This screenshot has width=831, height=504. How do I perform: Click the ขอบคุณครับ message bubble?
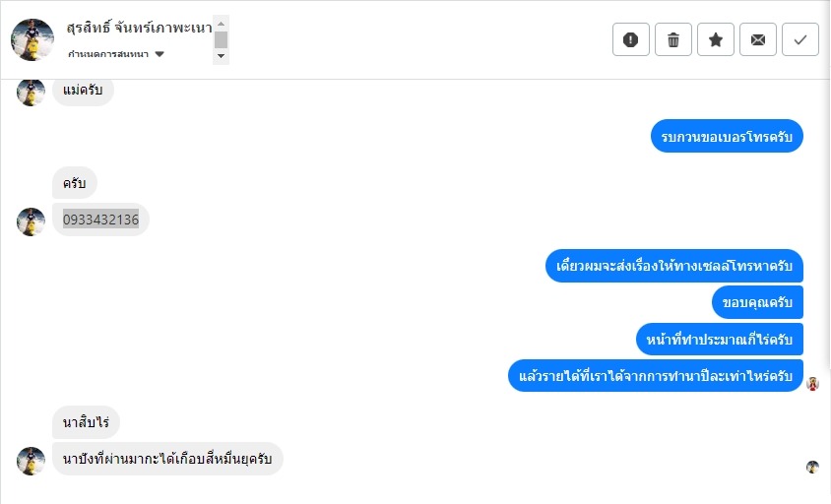click(x=757, y=301)
